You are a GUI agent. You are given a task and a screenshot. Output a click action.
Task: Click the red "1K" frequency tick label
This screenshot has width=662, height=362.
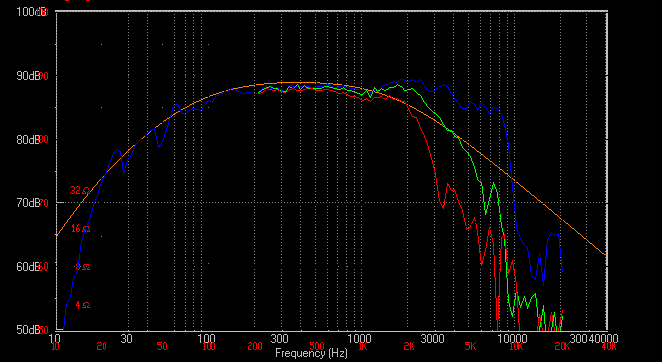tap(363, 347)
